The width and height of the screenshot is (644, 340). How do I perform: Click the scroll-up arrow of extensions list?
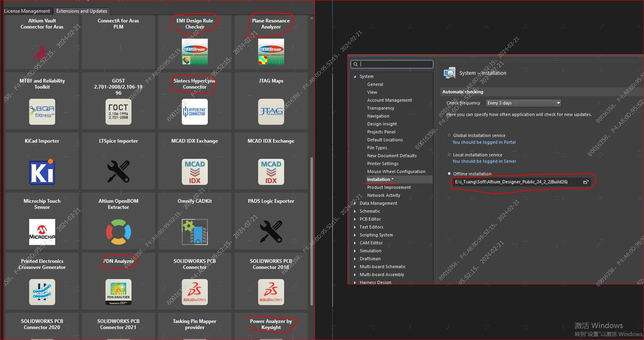tap(312, 18)
